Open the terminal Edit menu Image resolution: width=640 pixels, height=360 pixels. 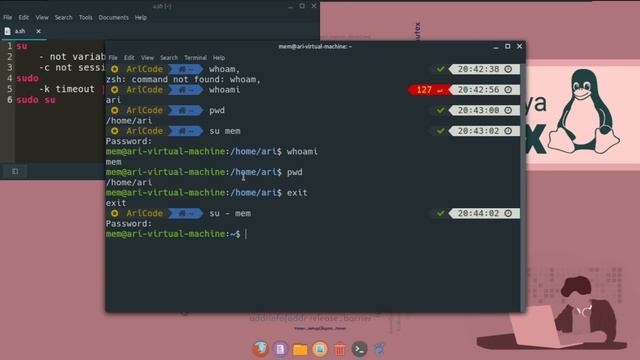(x=129, y=58)
